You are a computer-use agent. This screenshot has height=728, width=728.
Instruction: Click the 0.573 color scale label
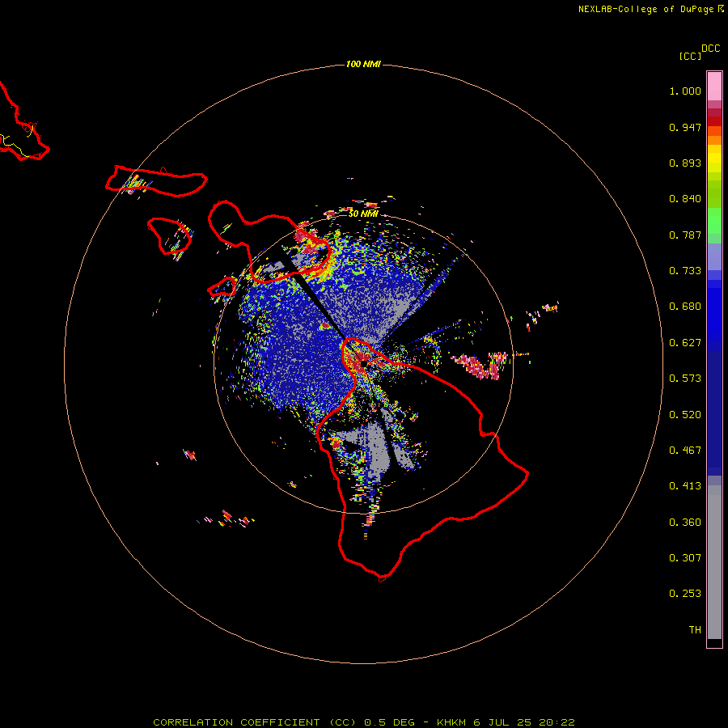pos(685,379)
